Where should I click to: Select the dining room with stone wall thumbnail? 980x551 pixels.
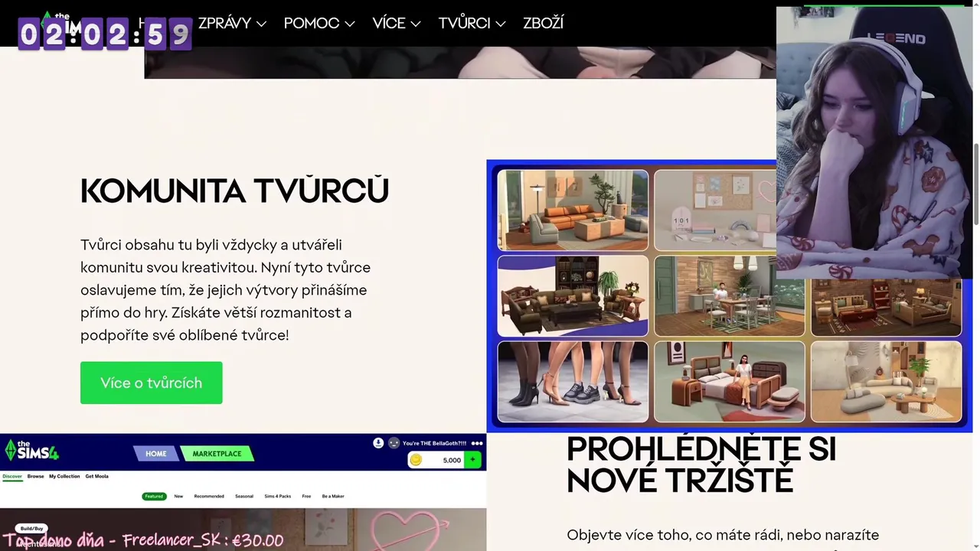(x=730, y=296)
